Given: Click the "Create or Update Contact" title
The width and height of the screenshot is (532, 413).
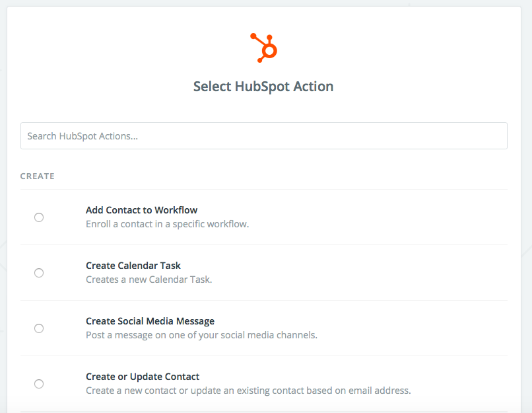Looking at the screenshot, I should coord(143,377).
